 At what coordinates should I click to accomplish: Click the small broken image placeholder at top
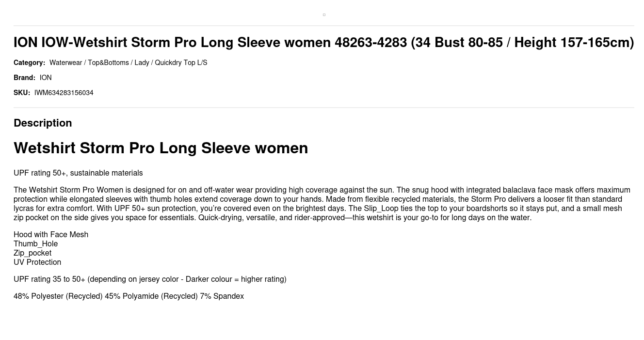324,15
